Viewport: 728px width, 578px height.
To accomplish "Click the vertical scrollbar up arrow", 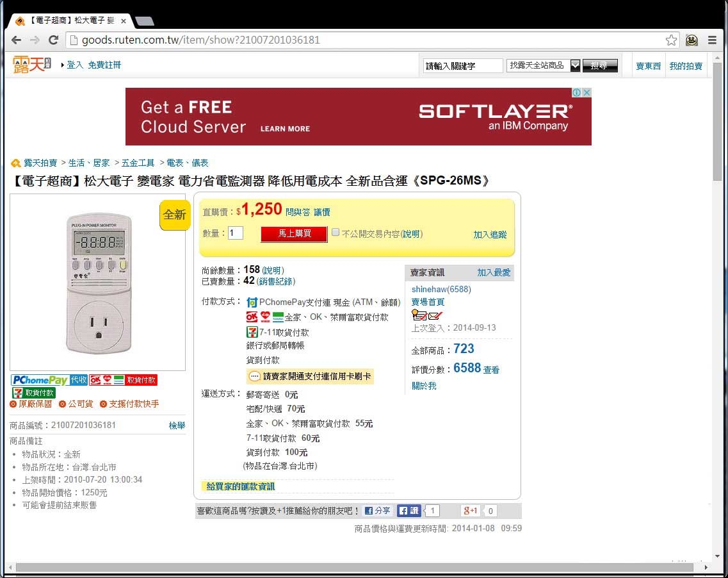I will 717,58.
